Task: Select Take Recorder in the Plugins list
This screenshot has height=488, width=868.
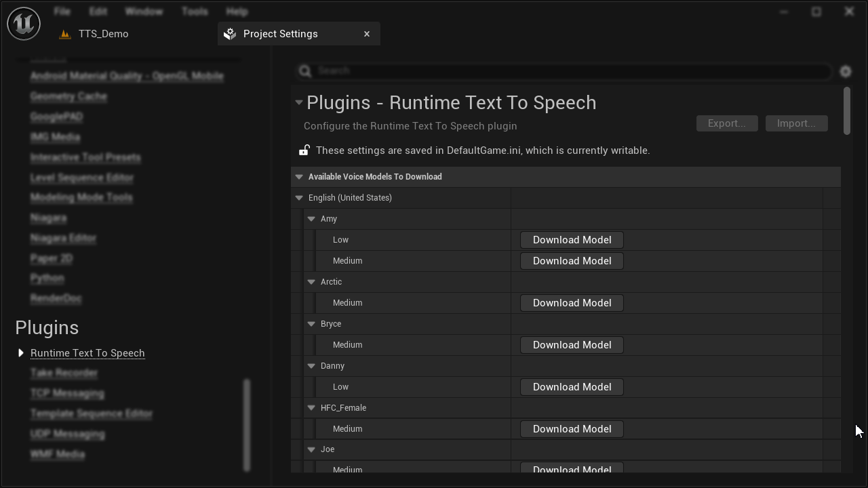Action: [x=64, y=373]
